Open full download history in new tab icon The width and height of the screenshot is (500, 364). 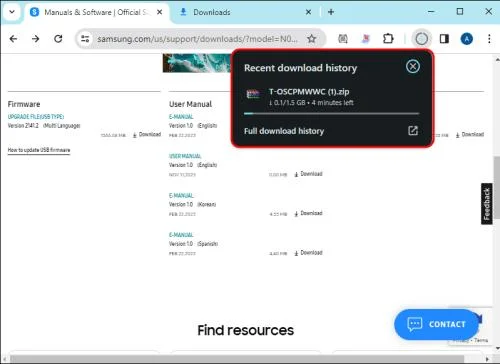413,131
